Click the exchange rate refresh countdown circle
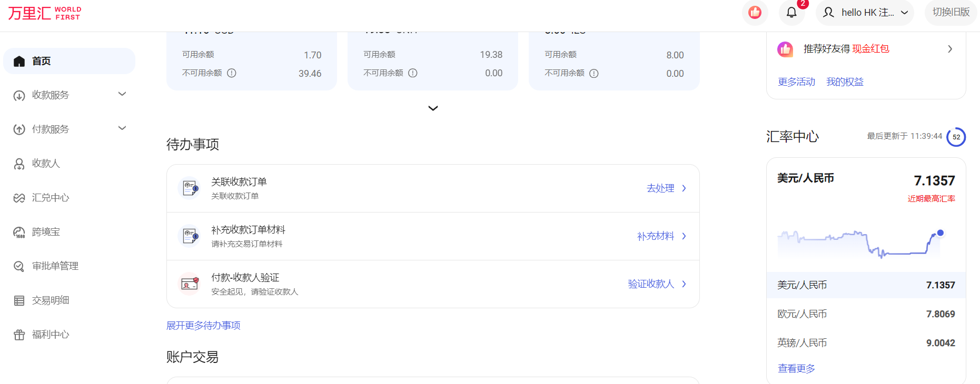 coord(956,137)
